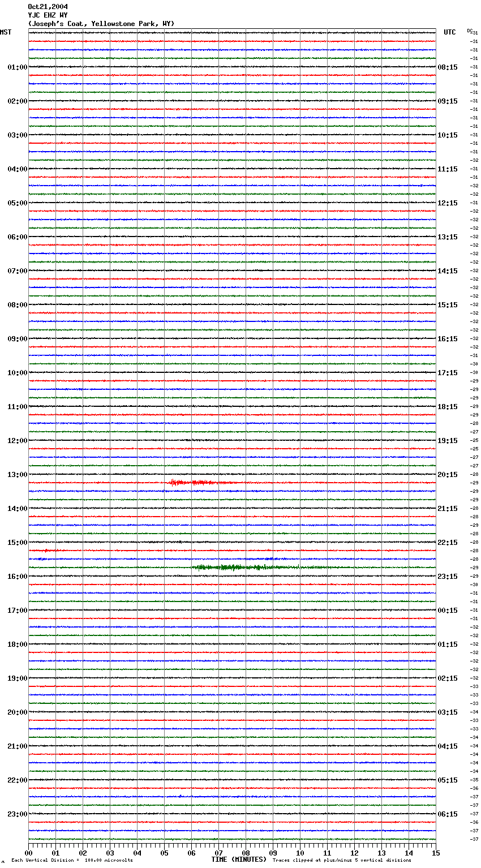Click the DC offset column header
This screenshot has width=481, height=868.
tap(470, 31)
